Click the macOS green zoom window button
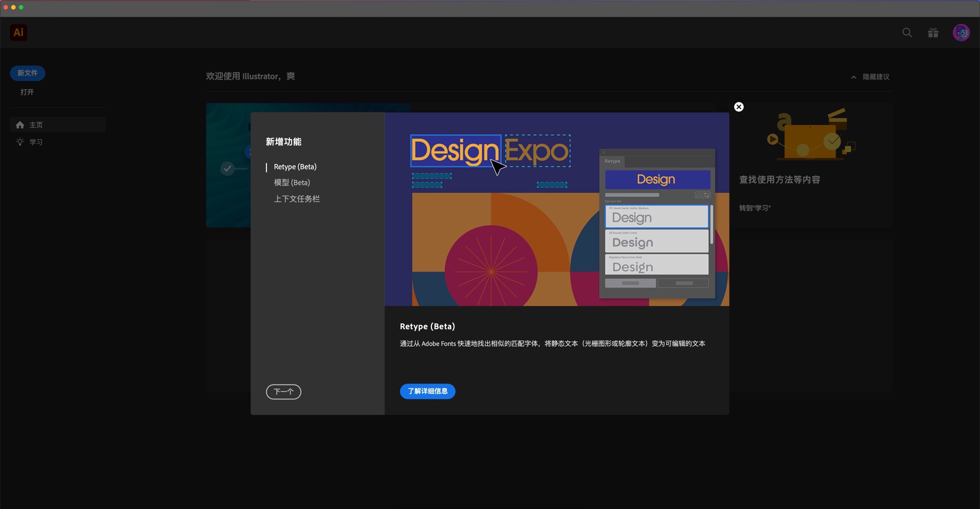 coord(21,7)
